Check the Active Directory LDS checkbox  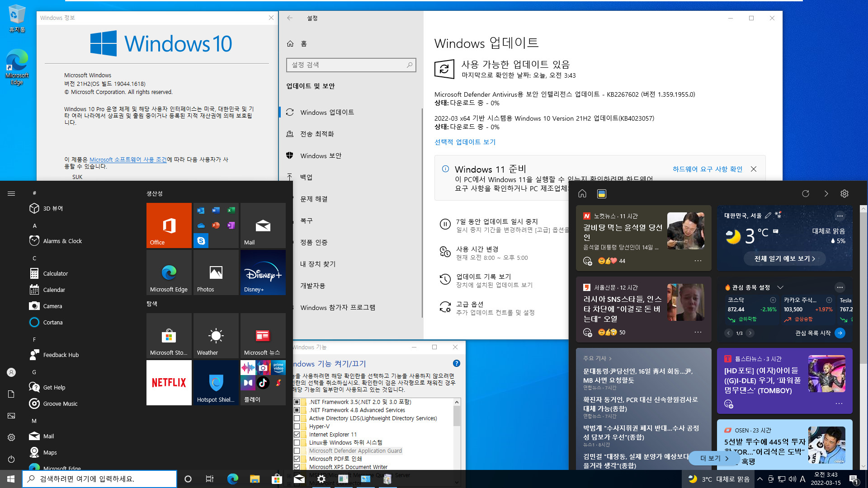[x=297, y=418]
